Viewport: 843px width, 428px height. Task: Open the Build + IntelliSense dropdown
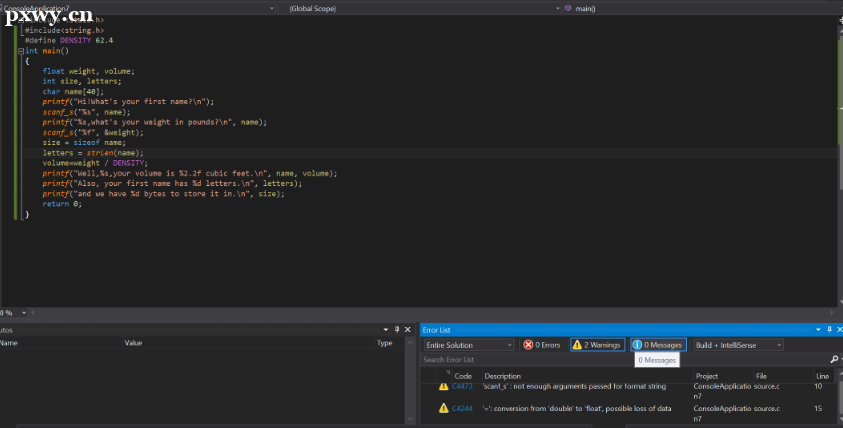pyautogui.click(x=737, y=345)
